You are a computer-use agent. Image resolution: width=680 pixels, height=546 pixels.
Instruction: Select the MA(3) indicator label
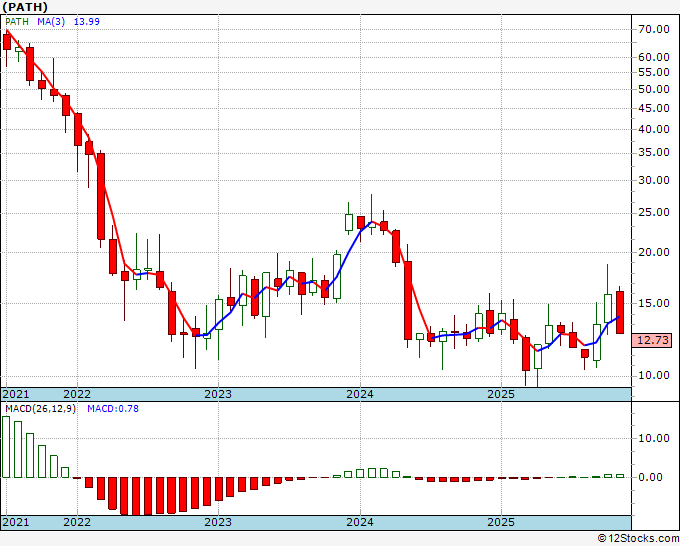(50, 21)
